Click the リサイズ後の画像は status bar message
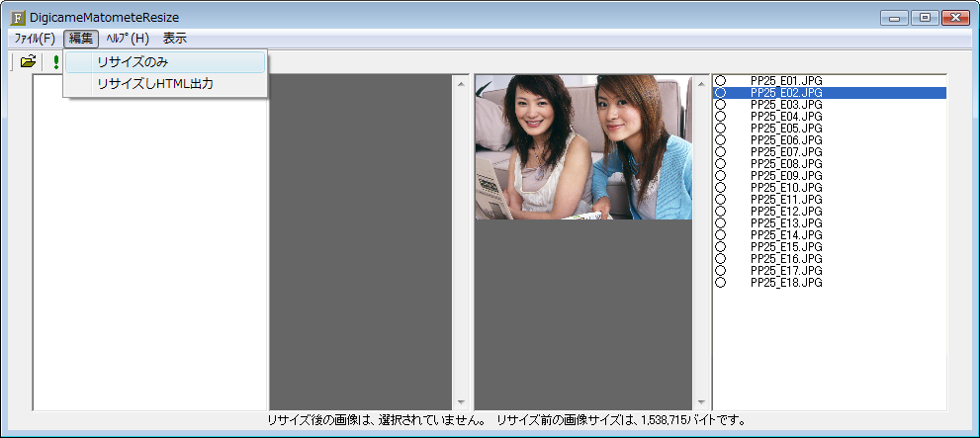This screenshot has width=980, height=438. [377, 420]
